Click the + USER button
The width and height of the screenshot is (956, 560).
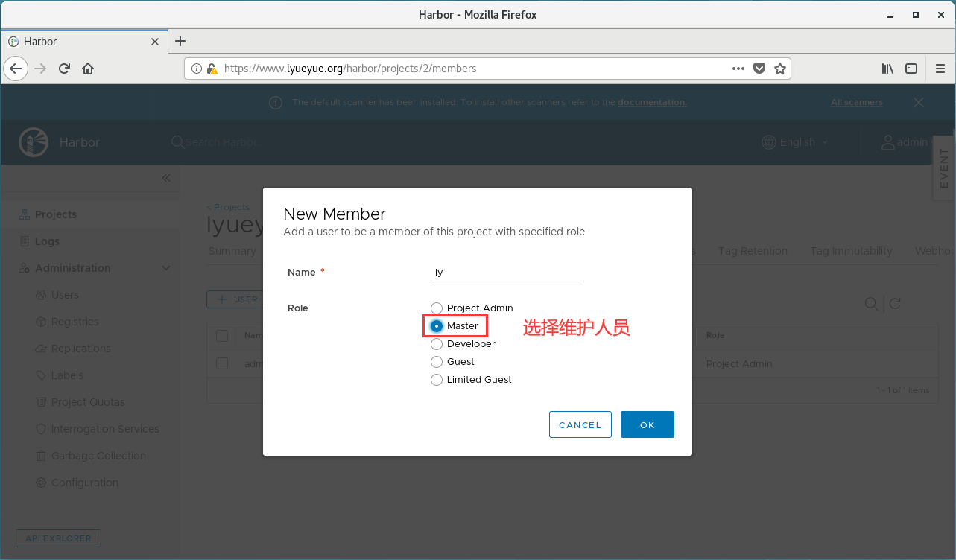coord(235,299)
